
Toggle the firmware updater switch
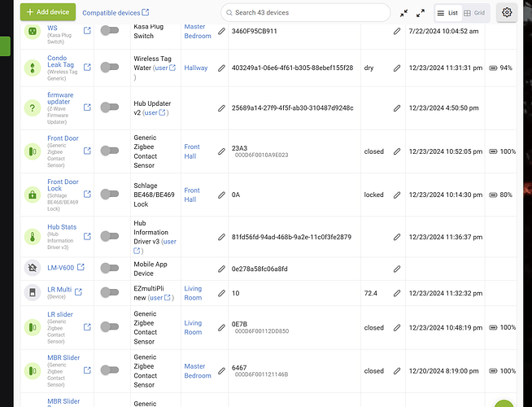coord(110,107)
